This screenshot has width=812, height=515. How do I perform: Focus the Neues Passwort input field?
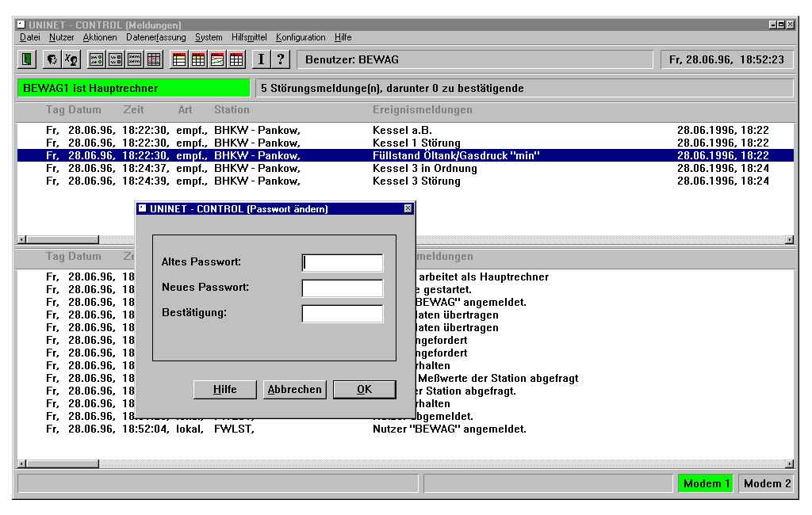click(343, 288)
